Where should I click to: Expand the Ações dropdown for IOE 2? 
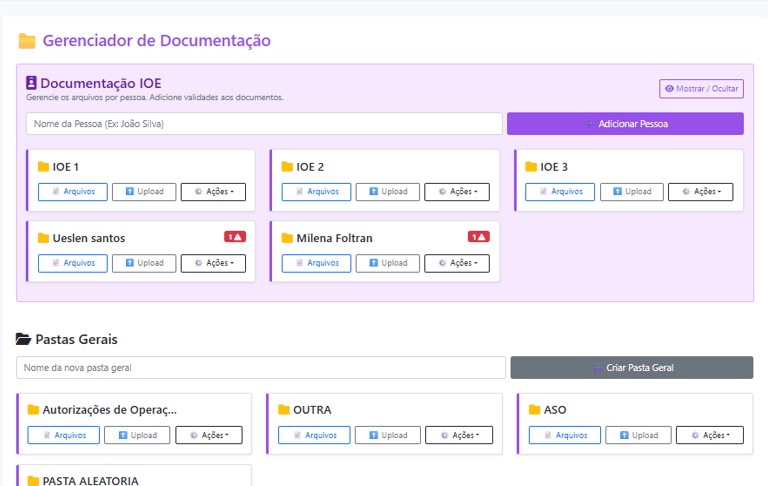tap(457, 192)
